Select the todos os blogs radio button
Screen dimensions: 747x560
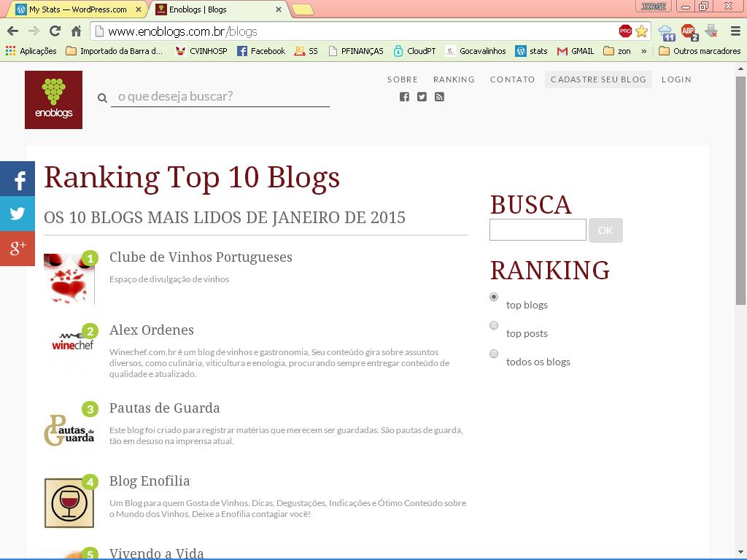[494, 354]
